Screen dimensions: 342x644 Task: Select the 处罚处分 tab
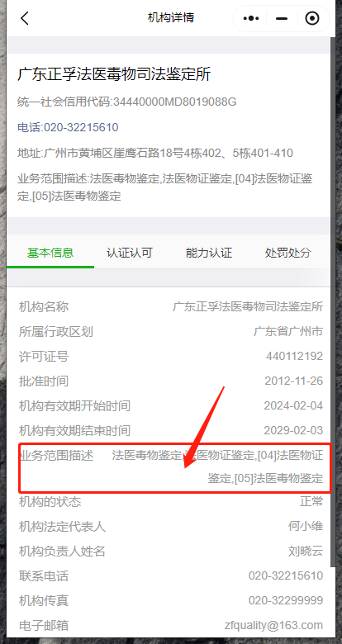click(288, 253)
